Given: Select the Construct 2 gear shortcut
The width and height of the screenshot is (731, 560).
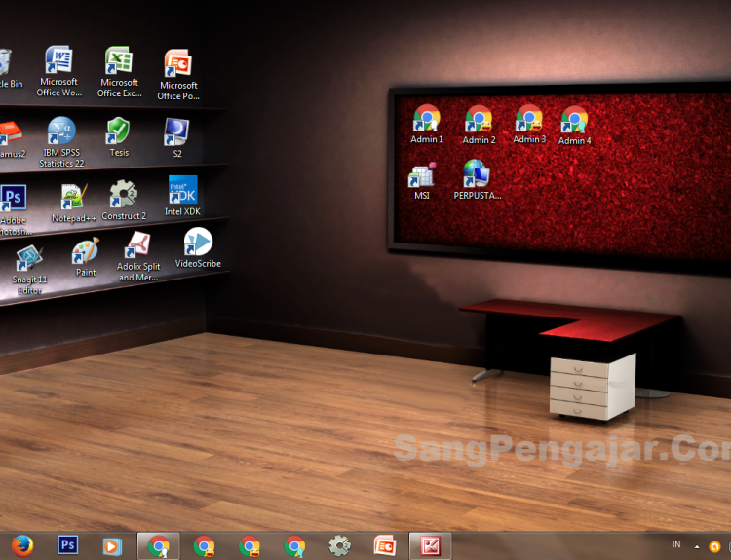Looking at the screenshot, I should (x=124, y=200).
